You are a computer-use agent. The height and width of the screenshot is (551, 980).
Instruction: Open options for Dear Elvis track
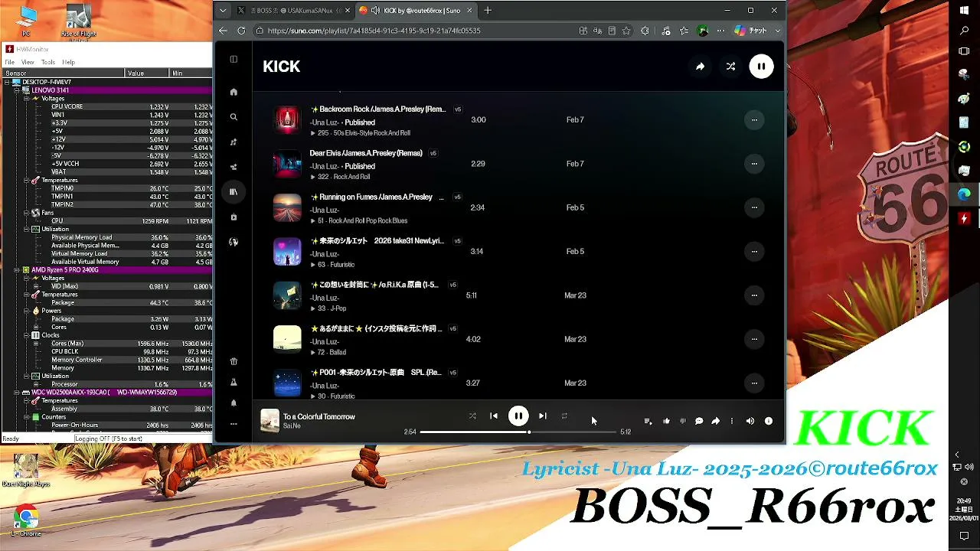pyautogui.click(x=754, y=164)
